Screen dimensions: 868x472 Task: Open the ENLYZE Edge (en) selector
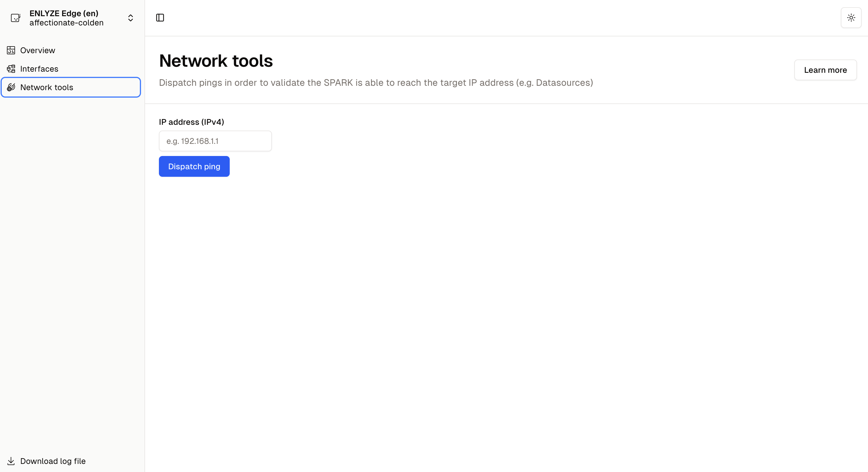pos(64,13)
